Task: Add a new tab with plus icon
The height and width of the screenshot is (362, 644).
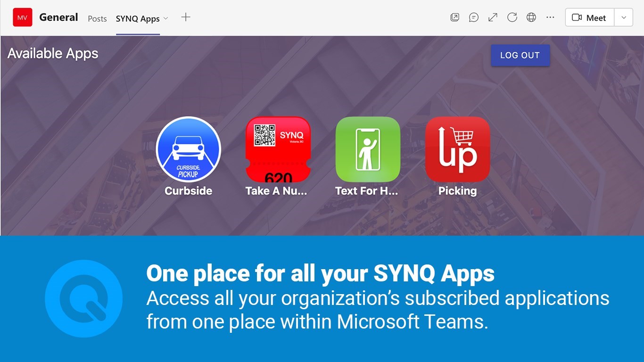Action: (x=186, y=17)
